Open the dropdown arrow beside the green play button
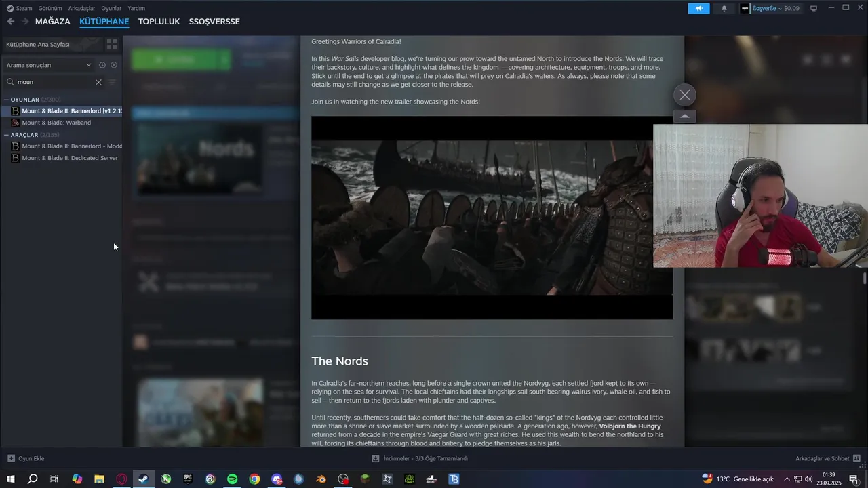 (x=224, y=60)
